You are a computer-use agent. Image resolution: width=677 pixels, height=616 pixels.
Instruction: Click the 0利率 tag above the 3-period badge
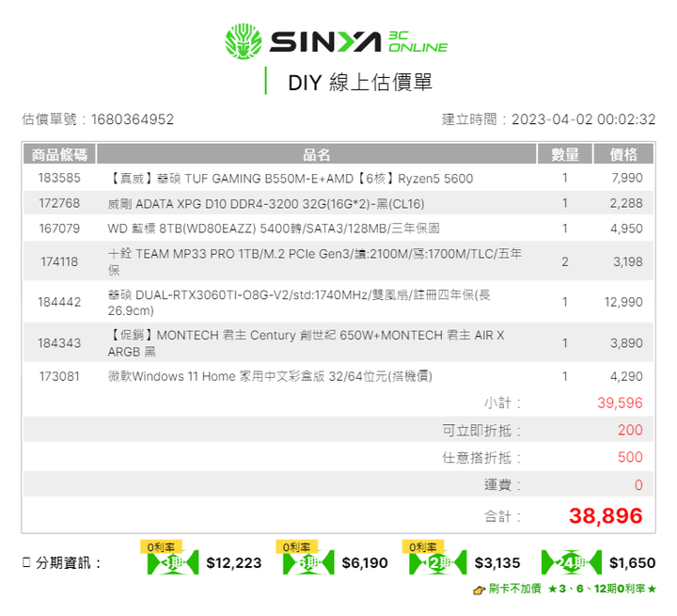point(161,547)
